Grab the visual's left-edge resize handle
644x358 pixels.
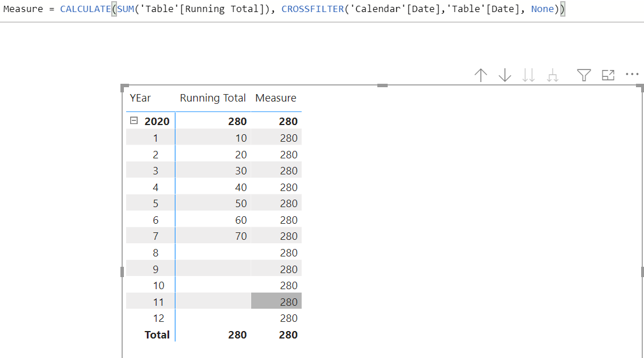pos(122,272)
